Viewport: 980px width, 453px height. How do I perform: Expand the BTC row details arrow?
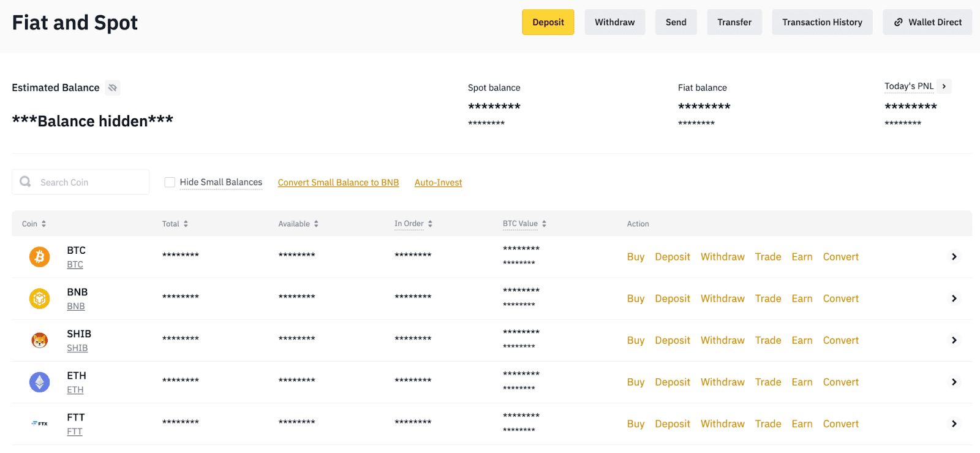click(954, 257)
